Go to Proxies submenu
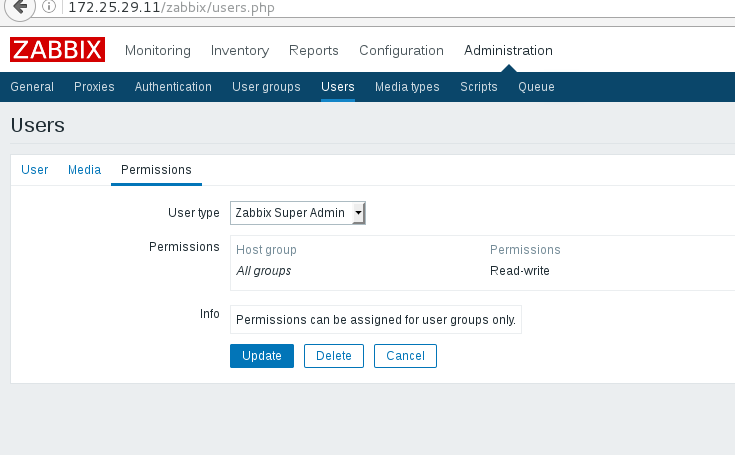The width and height of the screenshot is (735, 455). point(94,87)
